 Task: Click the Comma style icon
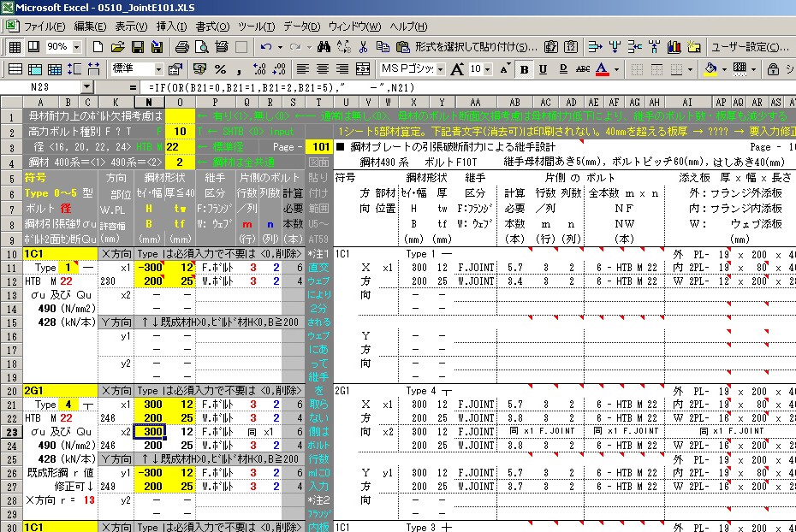coord(239,69)
